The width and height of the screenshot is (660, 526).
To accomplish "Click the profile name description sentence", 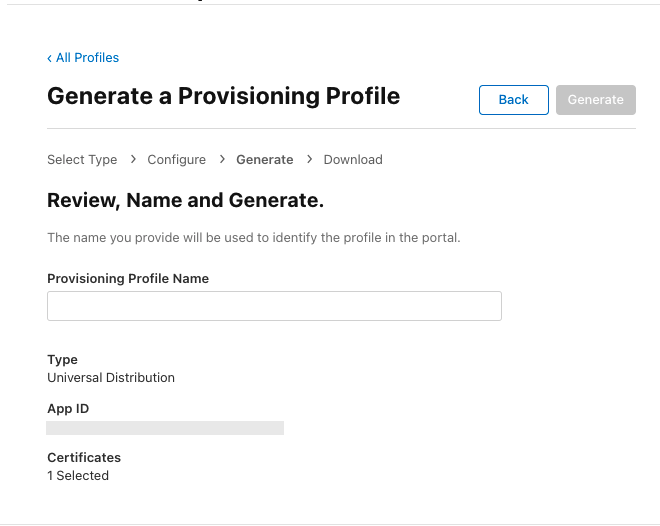I will (253, 238).
